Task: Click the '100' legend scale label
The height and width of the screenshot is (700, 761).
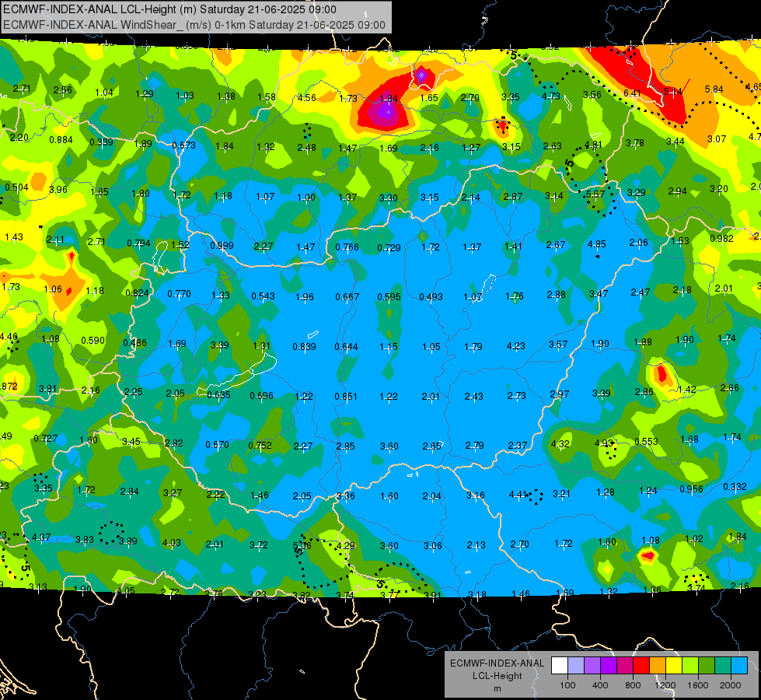Action: 567,685
